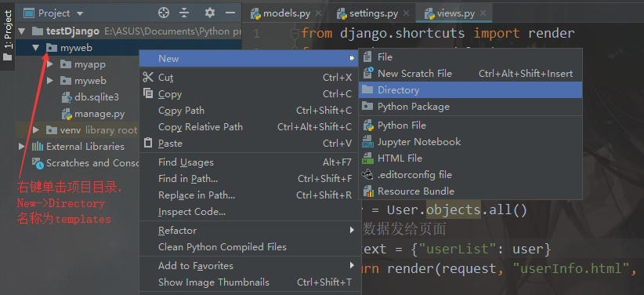Switch to the models.py tab

tap(281, 13)
